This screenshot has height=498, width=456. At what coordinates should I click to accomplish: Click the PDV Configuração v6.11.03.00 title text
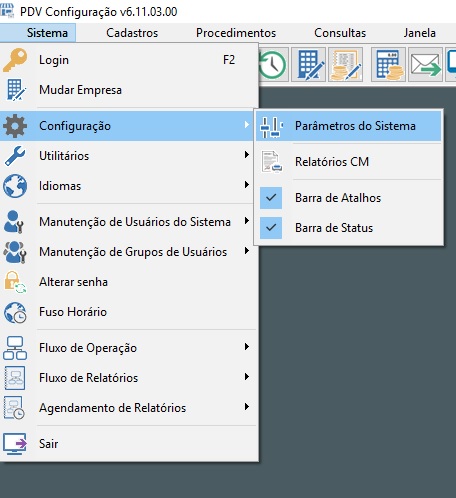click(x=99, y=12)
